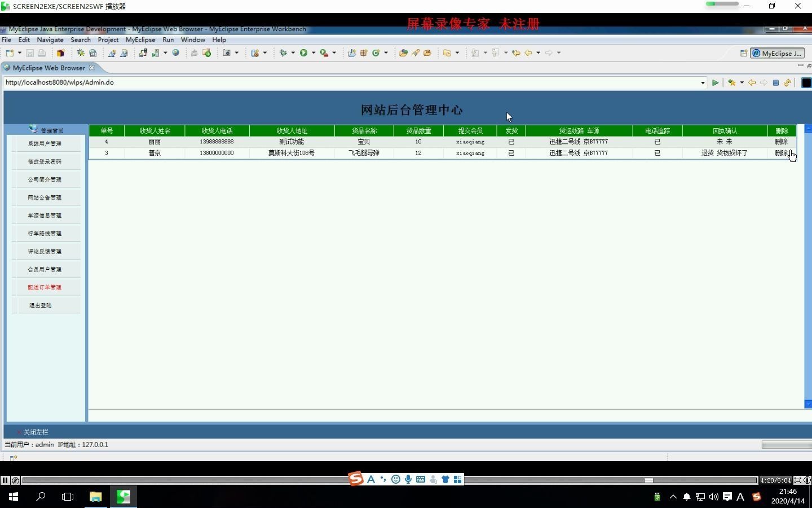812x508 pixels.
Task: Open 配送订单管理 in sidebar
Action: point(45,287)
